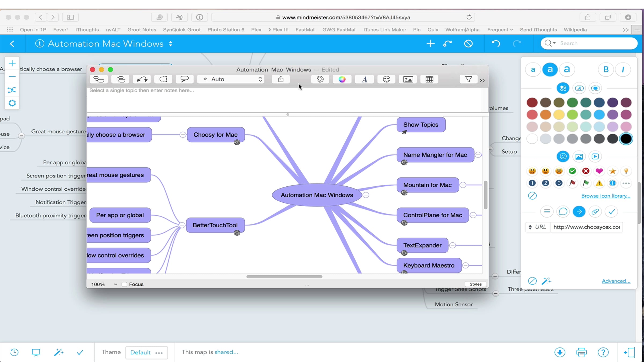This screenshot has width=644, height=362.
Task: Open the color wheel picker in iThoughts toolbar
Action: click(x=342, y=79)
